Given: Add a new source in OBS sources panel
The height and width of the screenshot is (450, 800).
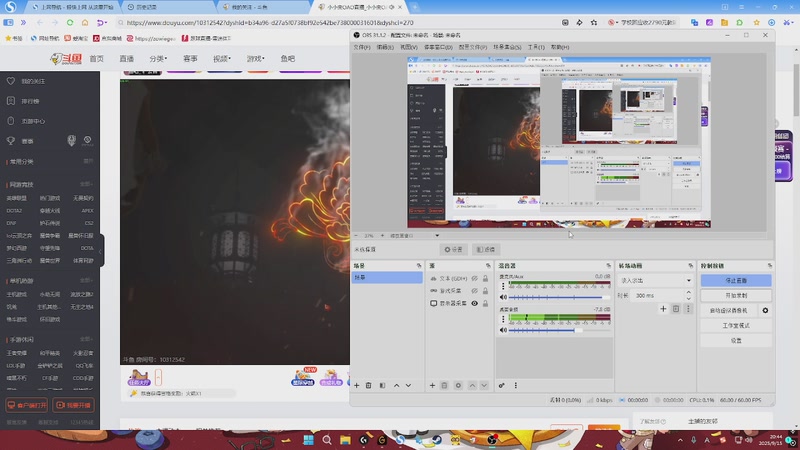Looking at the screenshot, I should [x=432, y=386].
